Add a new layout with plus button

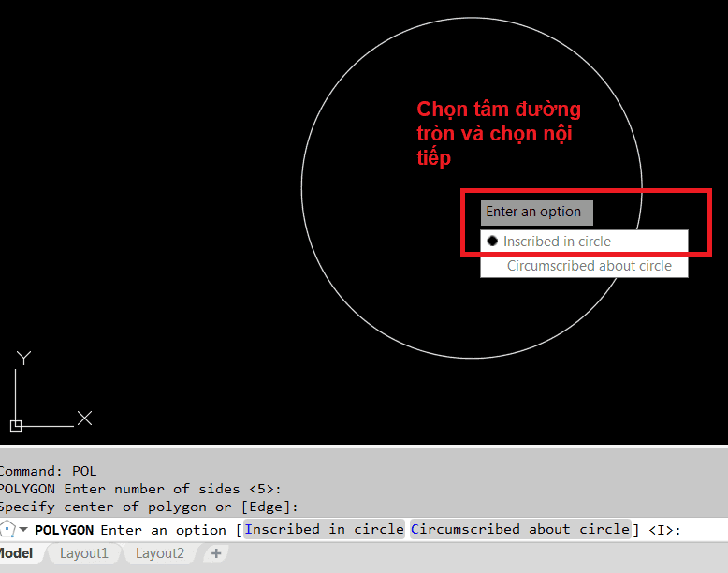click(x=216, y=553)
